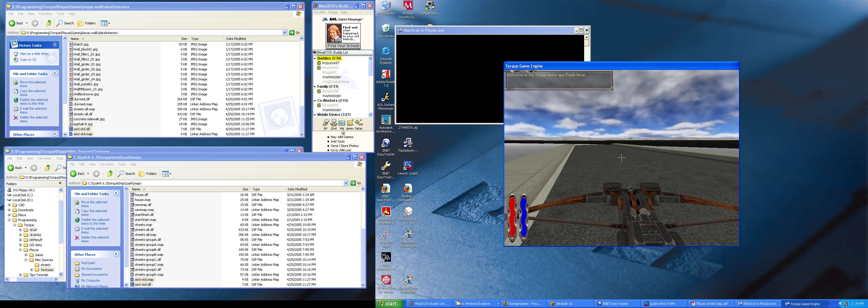Open the People menu in AIM
The image size is (868, 308).
point(333,13)
